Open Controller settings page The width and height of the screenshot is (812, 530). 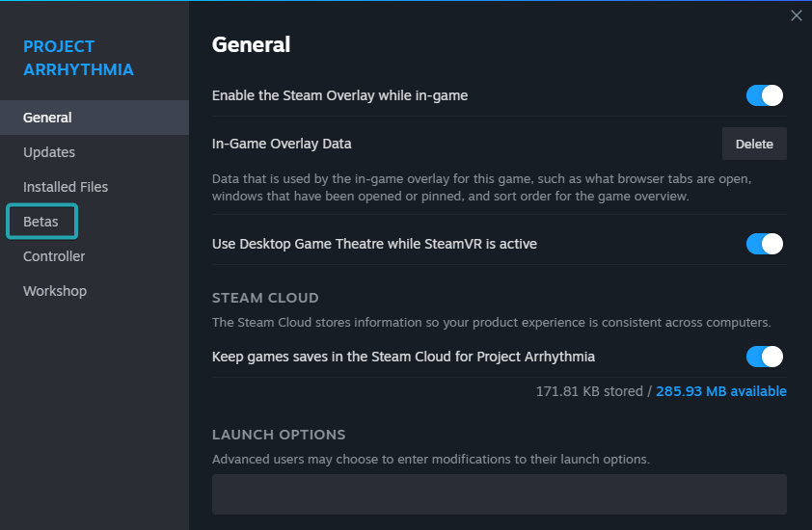54,256
